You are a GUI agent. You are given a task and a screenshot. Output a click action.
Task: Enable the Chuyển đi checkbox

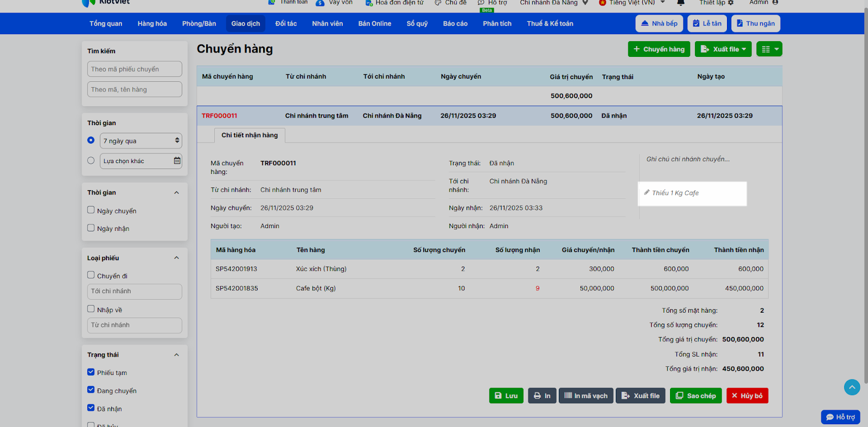tap(91, 275)
